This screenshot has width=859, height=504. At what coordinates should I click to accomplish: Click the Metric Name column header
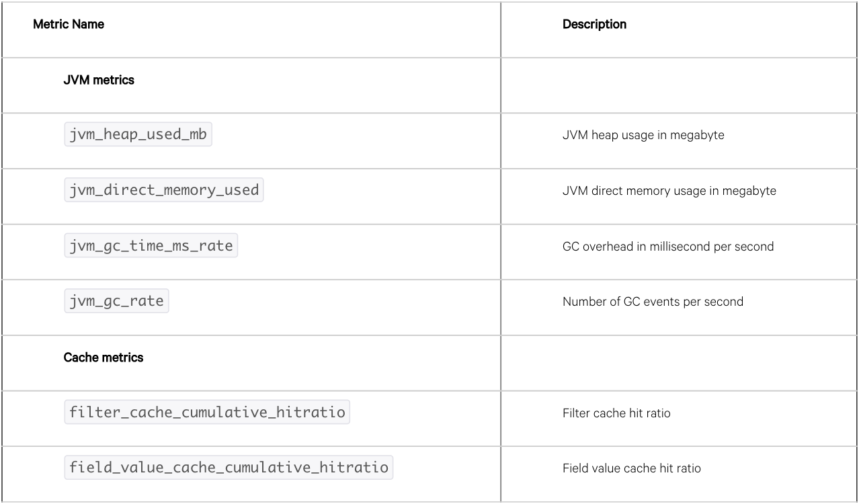[69, 25]
